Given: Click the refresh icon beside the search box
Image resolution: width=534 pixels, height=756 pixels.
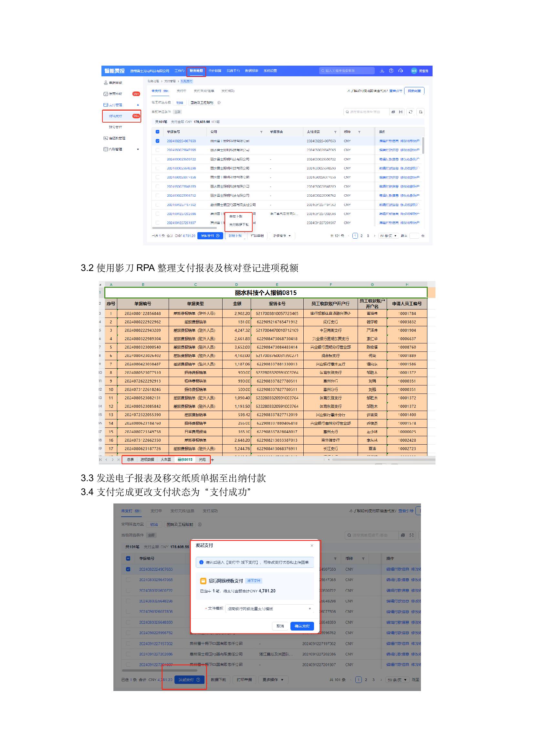Looking at the screenshot, I should pyautogui.click(x=410, y=112).
